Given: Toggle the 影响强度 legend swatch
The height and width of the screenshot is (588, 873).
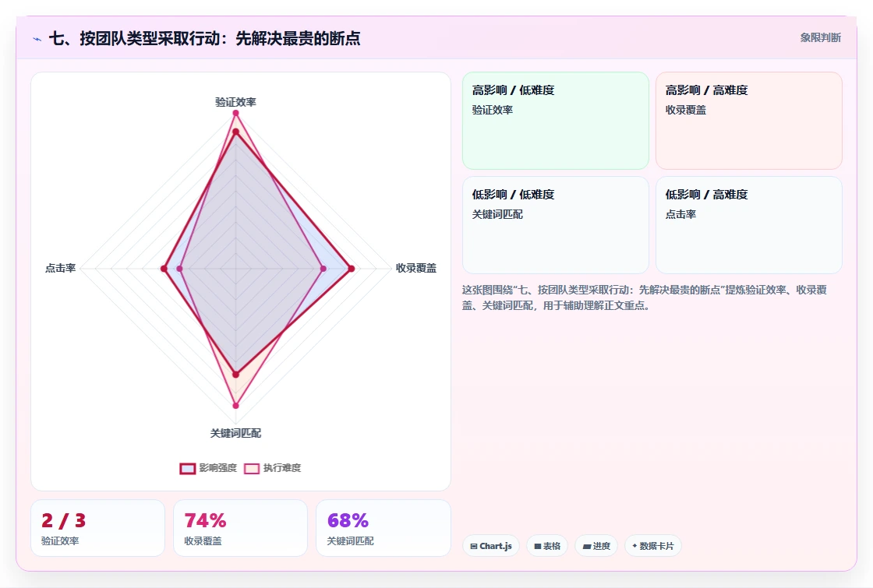Looking at the screenshot, I should (188, 468).
